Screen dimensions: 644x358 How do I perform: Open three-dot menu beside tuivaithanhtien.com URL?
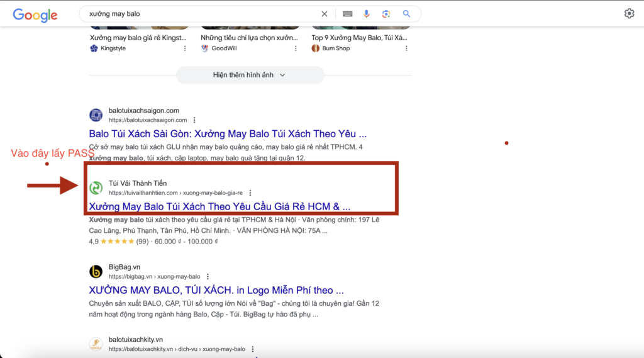coord(250,193)
